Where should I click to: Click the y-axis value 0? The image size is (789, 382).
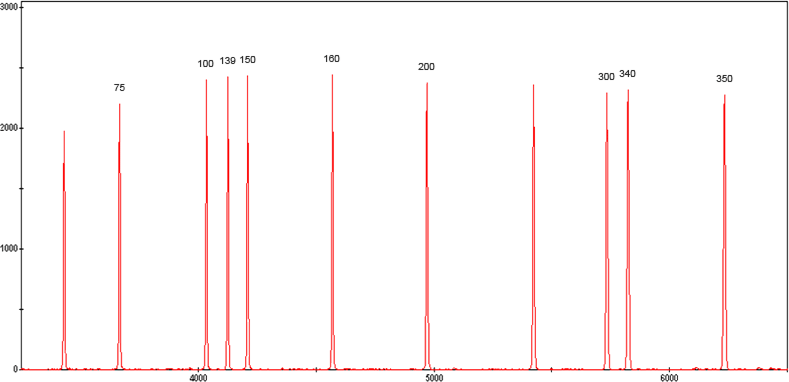click(16, 369)
